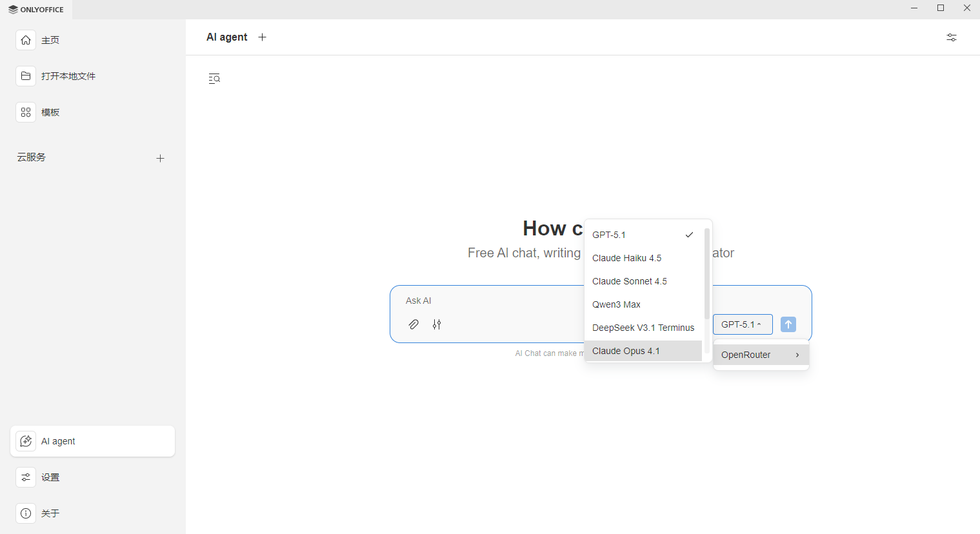Open local files via 打开本地文件 icon
The width and height of the screenshot is (980, 534).
[26, 75]
